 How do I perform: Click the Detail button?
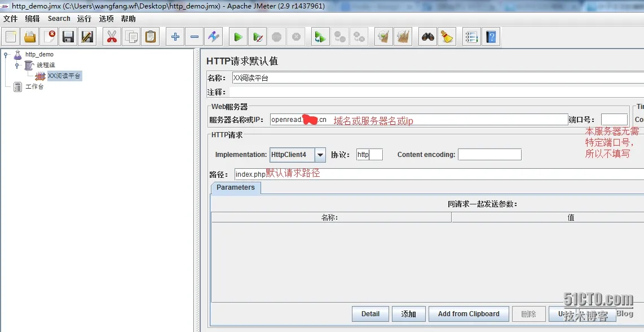tap(370, 314)
